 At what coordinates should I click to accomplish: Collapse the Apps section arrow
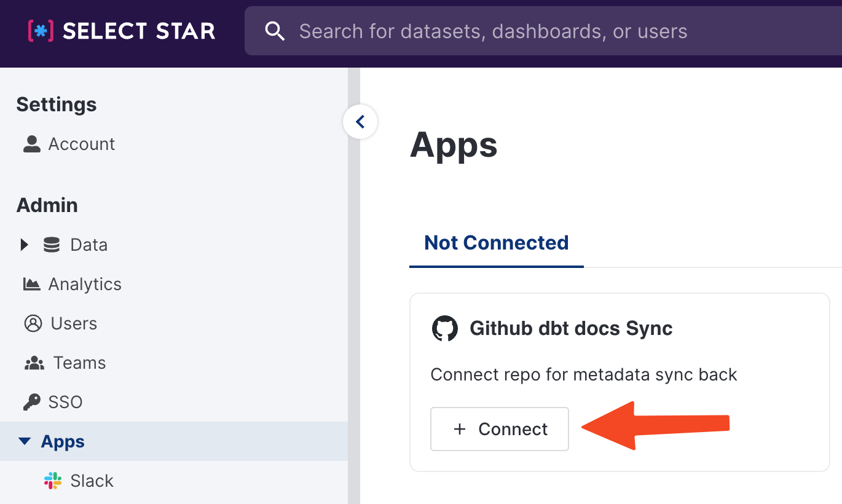point(25,441)
